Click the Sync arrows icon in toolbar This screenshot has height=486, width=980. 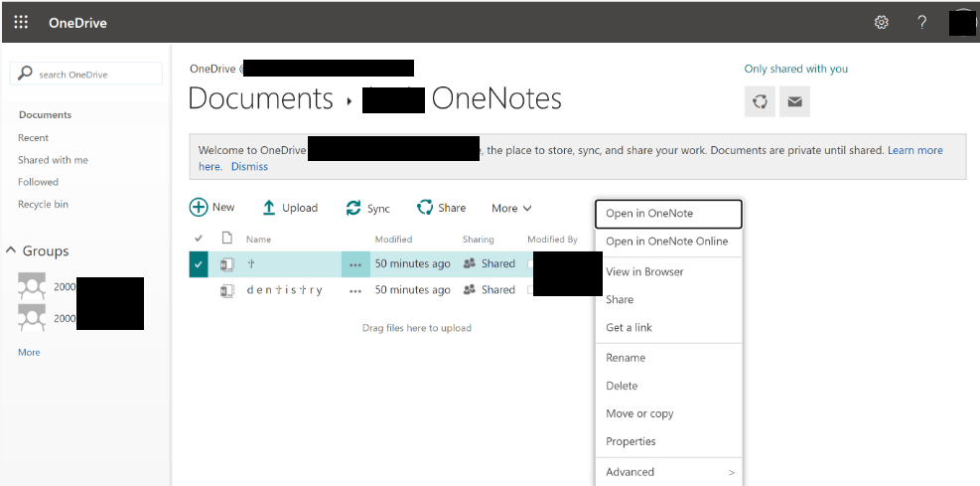[x=353, y=208]
